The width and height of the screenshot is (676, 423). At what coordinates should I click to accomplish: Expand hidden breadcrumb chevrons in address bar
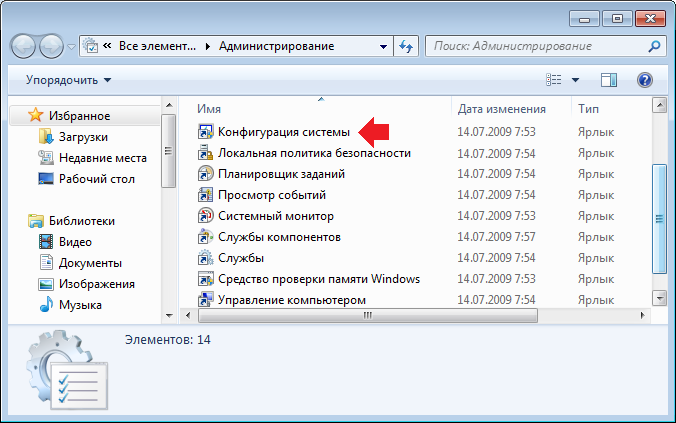tap(107, 46)
